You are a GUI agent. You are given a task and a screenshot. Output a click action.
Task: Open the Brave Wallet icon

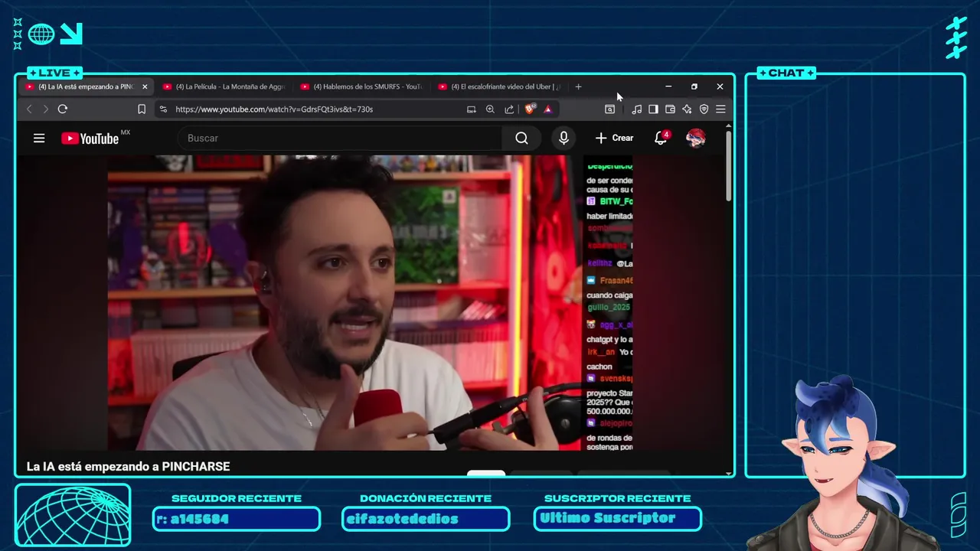pyautogui.click(x=670, y=109)
